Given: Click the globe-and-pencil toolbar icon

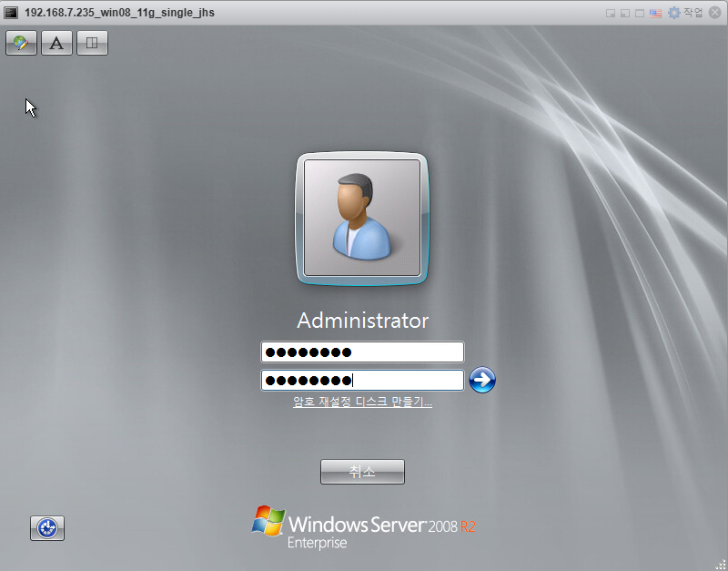Looking at the screenshot, I should coord(21,43).
